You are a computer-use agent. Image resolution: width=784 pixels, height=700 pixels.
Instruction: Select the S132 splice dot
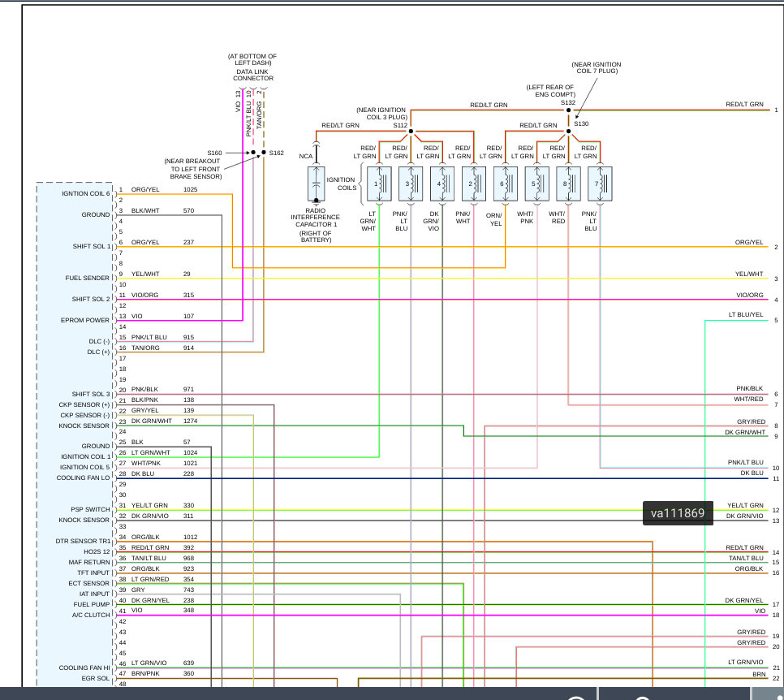(x=568, y=110)
